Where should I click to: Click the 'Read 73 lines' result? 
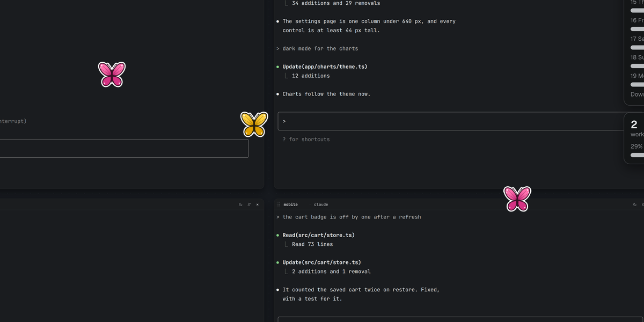[x=312, y=244]
